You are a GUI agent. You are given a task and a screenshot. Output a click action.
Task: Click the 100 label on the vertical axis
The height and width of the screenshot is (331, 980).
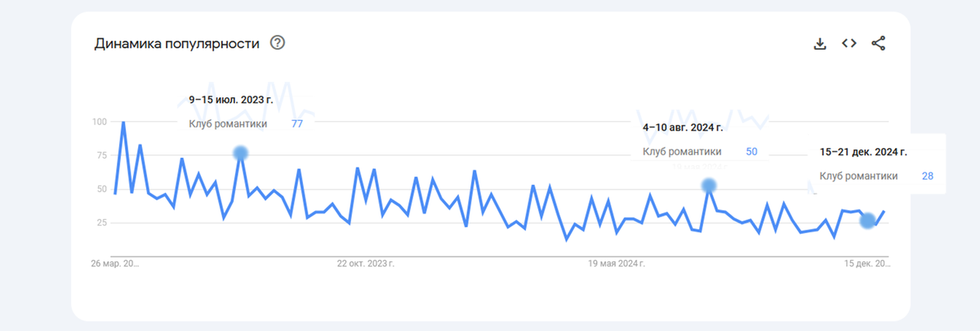100,122
